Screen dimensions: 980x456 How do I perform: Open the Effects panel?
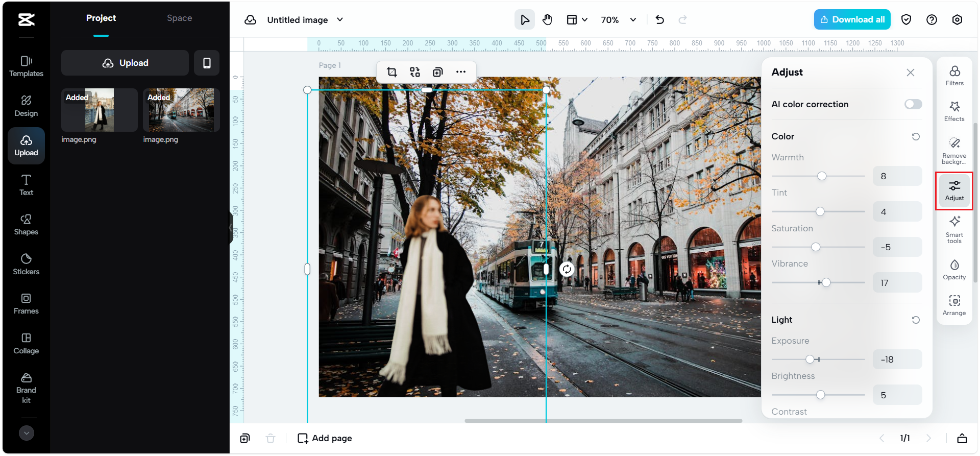tap(954, 111)
